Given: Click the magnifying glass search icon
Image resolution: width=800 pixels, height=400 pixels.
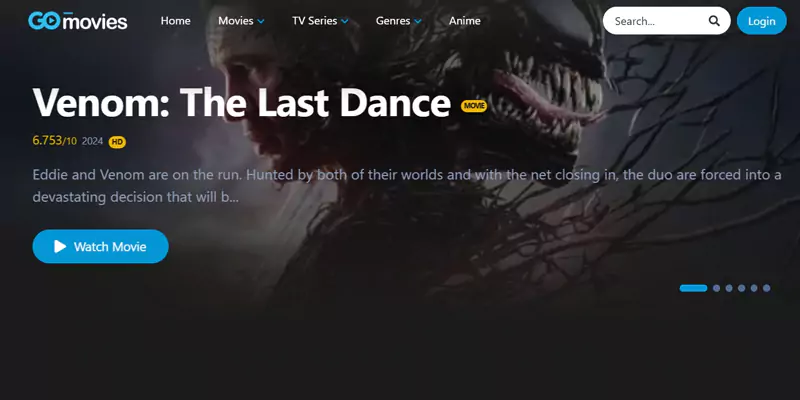Looking at the screenshot, I should (714, 21).
